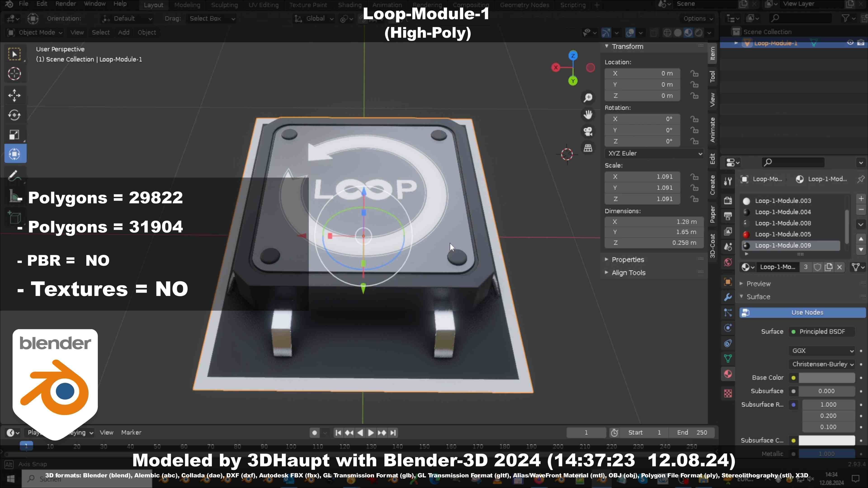The image size is (868, 488).
Task: Lock the Location X value
Action: click(x=694, y=73)
